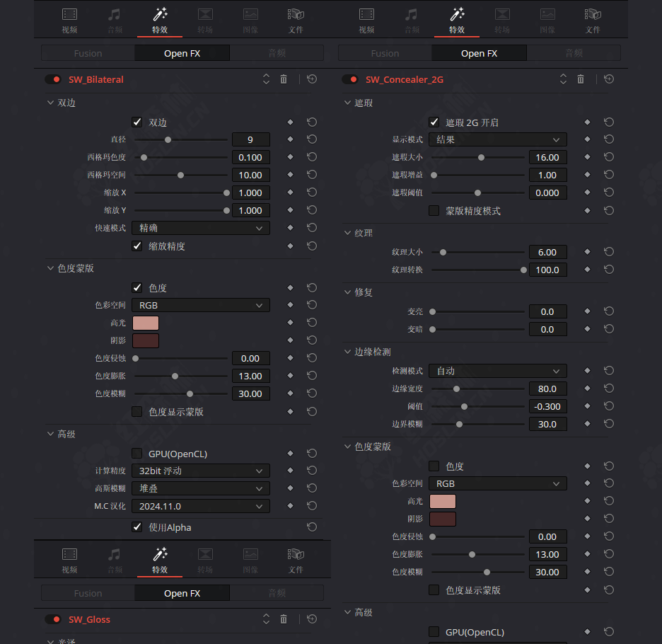662x644 pixels.
Task: Reset the 使用Alpha option
Action: pyautogui.click(x=312, y=527)
